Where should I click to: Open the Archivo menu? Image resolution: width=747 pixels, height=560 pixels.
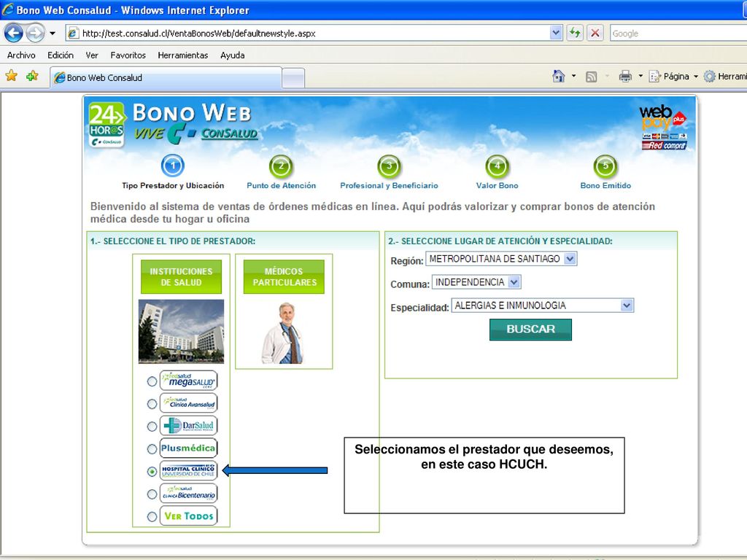tap(21, 55)
